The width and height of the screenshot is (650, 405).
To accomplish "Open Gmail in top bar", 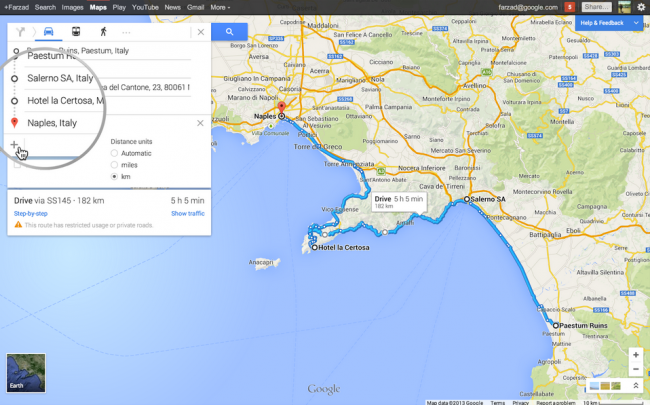I will 195,7.
